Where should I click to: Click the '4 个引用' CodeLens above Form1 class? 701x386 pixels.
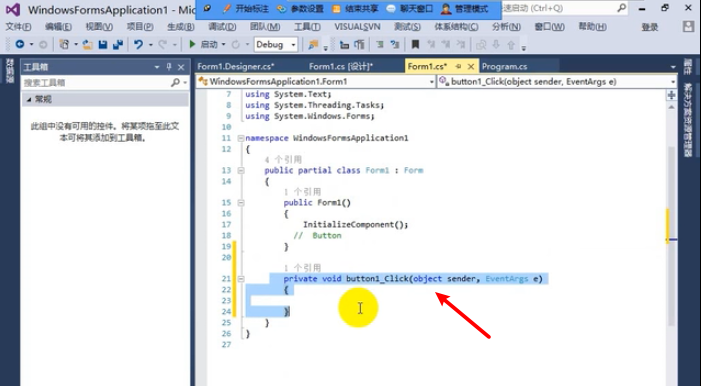tap(283, 159)
